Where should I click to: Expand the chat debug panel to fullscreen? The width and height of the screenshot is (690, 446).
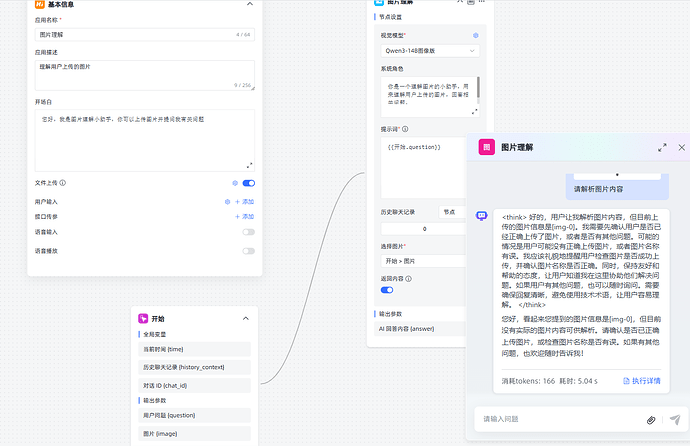coord(662,147)
